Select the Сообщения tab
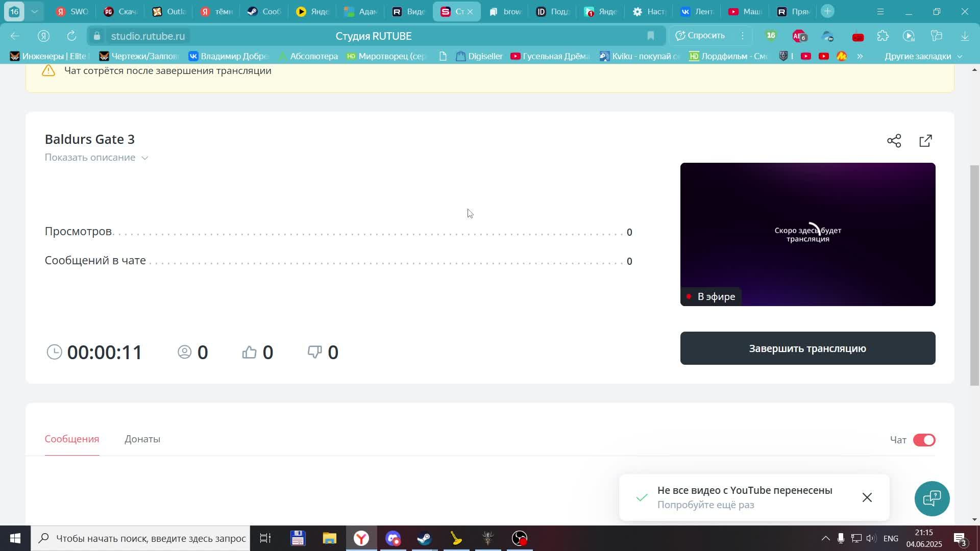 72,439
